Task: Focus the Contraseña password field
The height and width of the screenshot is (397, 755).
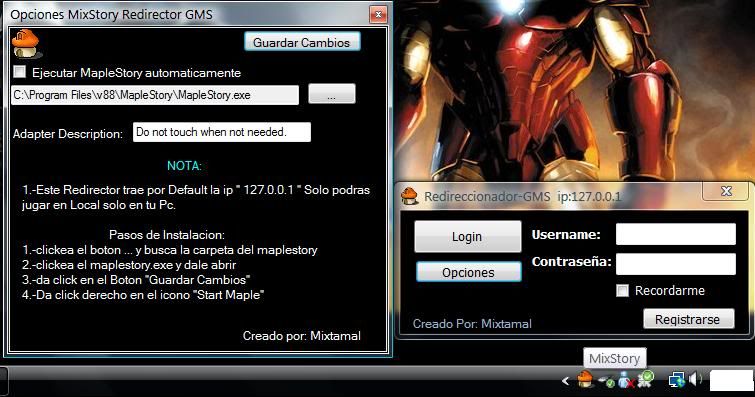Action: 676,264
